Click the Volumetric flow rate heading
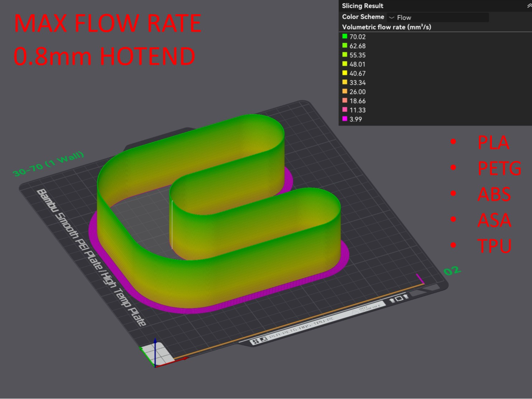532x399 pixels. [x=386, y=27]
